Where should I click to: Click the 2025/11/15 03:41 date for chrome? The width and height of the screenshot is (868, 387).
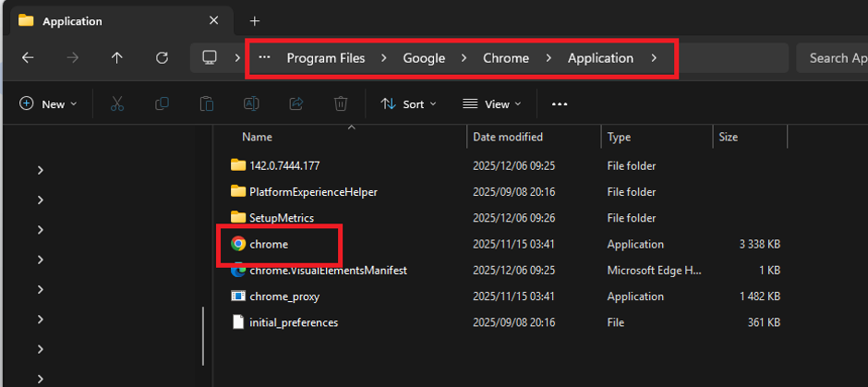(513, 244)
